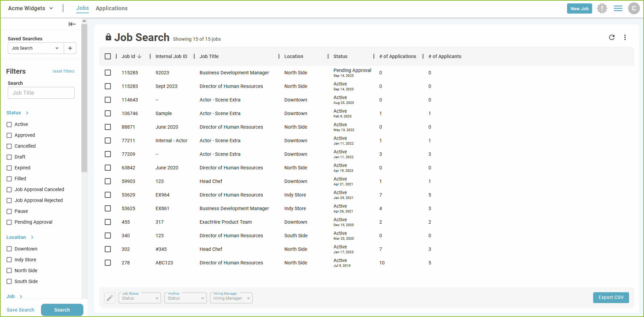Sort by the Job Title column header
Image resolution: width=644 pixels, height=317 pixels.
pos(209,56)
